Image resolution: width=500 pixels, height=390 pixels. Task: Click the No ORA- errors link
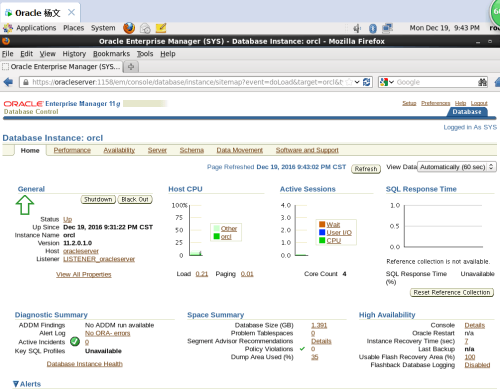click(107, 333)
